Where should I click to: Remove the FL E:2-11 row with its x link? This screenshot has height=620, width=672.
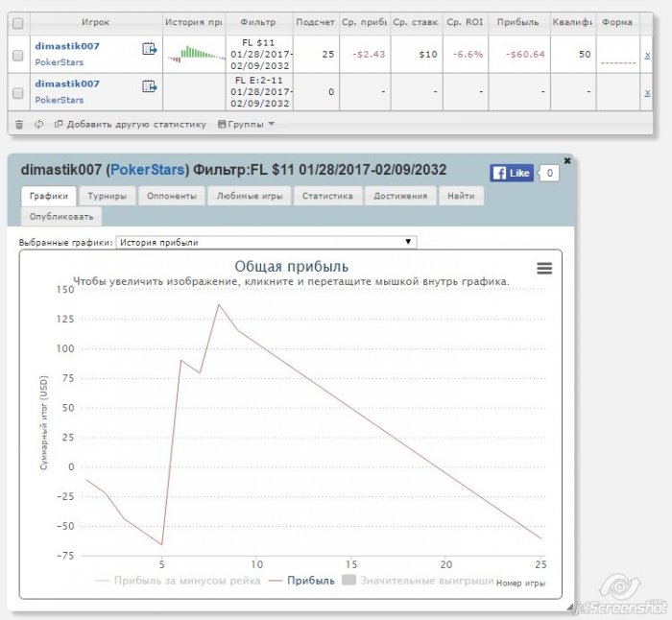[647, 93]
